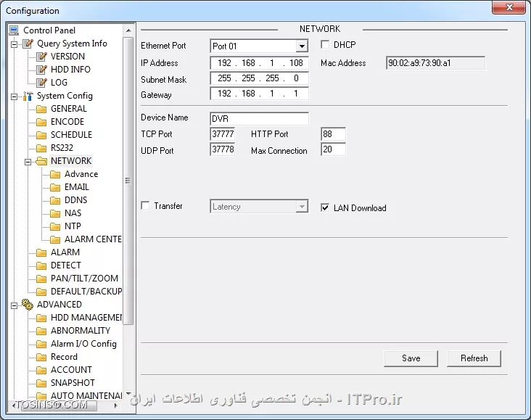
Task: Click the NTP folder icon
Action: (55, 226)
